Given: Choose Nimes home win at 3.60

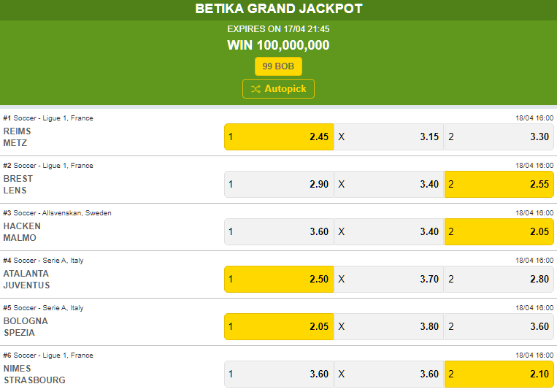Looking at the screenshot, I should click(x=278, y=374).
